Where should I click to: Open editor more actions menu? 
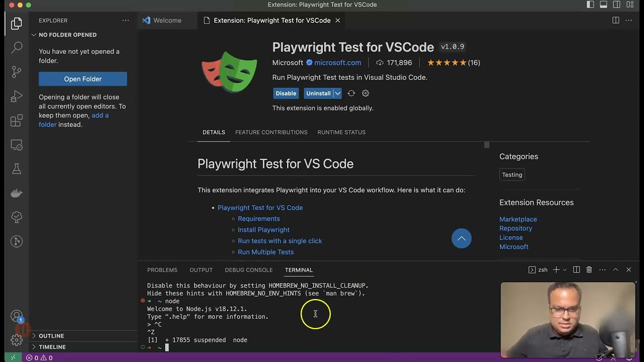tap(628, 20)
